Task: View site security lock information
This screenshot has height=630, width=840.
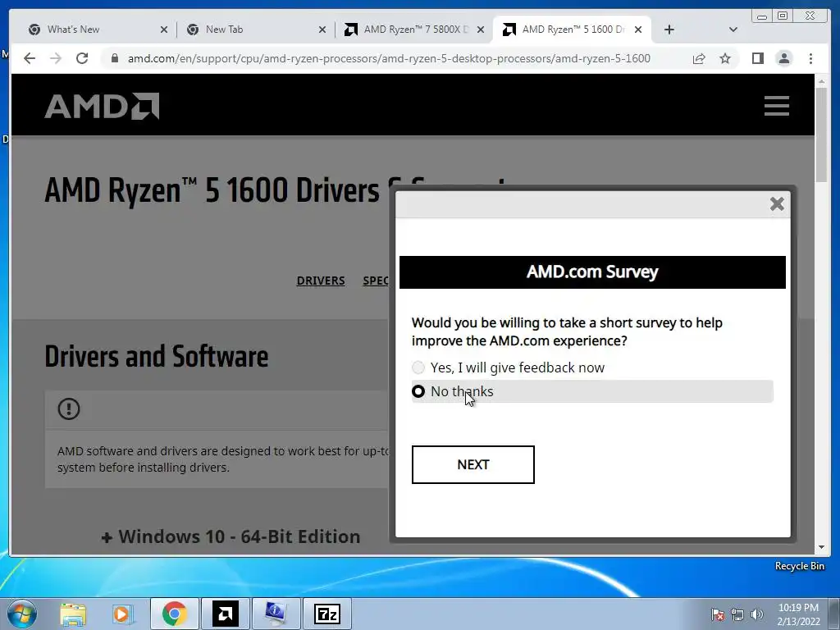Action: tap(114, 58)
